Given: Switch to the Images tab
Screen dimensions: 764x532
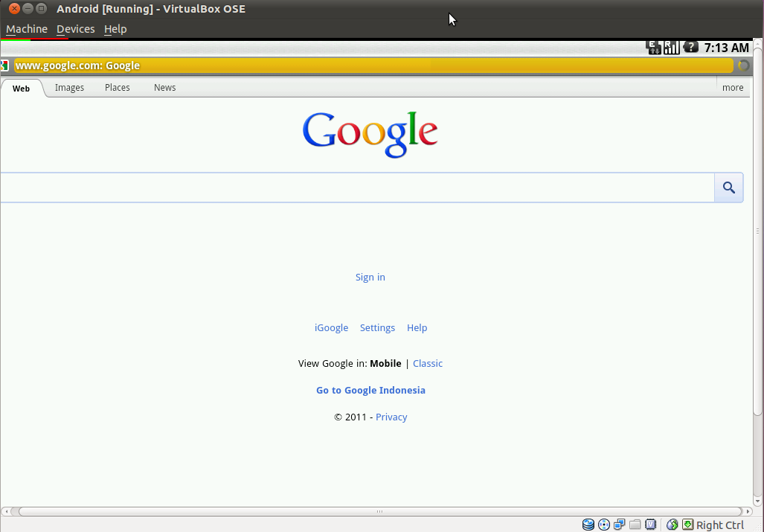Looking at the screenshot, I should click(x=69, y=87).
